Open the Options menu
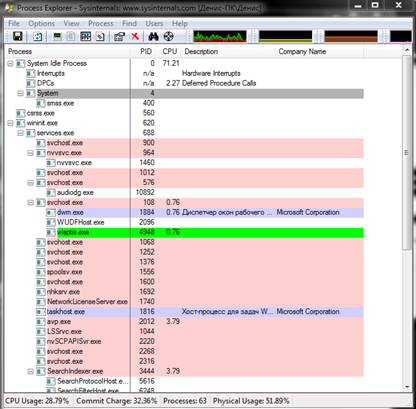416x409 pixels. (41, 24)
